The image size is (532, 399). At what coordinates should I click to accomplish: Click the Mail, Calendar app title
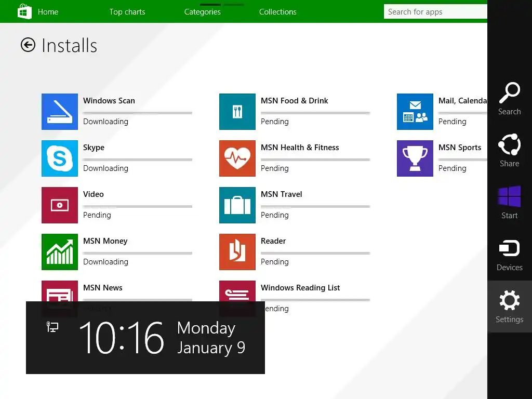[x=463, y=101]
